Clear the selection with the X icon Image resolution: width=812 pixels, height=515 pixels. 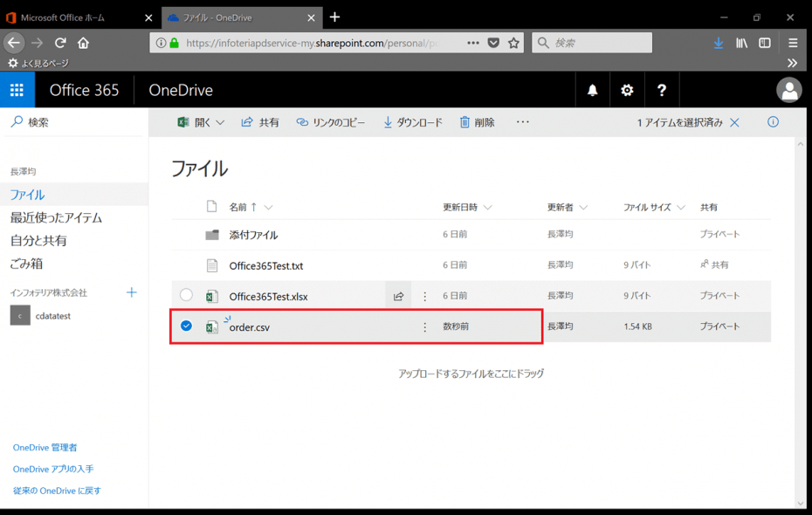[x=734, y=123]
